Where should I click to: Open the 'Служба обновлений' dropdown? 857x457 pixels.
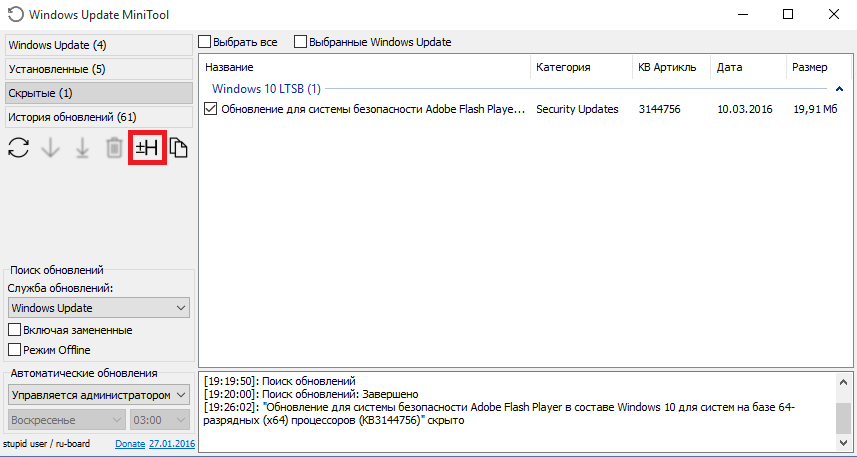[x=98, y=308]
